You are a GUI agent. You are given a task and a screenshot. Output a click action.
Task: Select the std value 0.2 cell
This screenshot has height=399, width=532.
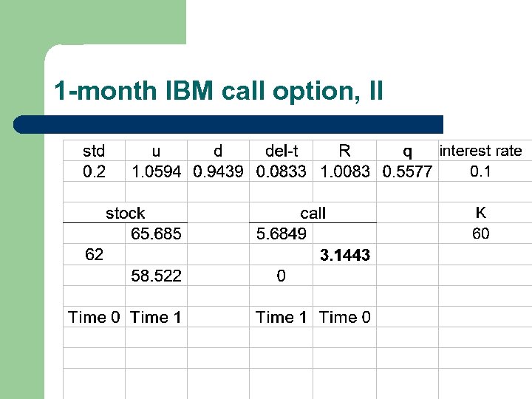click(94, 171)
